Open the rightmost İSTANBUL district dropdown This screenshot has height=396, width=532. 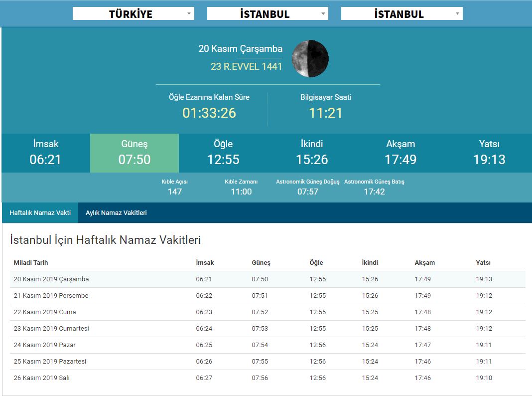[401, 14]
